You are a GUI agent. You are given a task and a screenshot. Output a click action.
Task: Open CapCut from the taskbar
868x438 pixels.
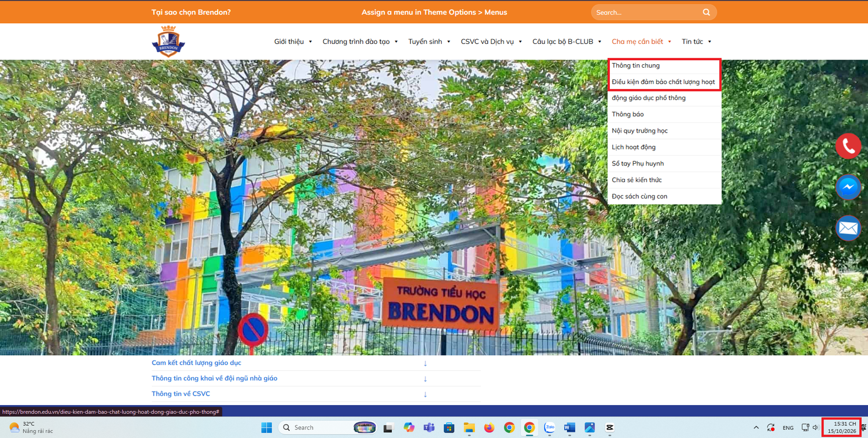[x=609, y=428]
